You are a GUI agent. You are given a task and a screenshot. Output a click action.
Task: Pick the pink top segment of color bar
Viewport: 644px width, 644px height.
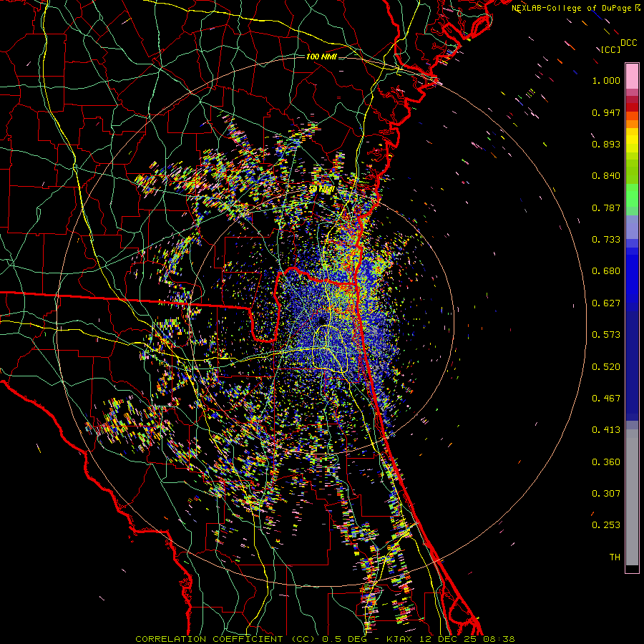pyautogui.click(x=632, y=77)
